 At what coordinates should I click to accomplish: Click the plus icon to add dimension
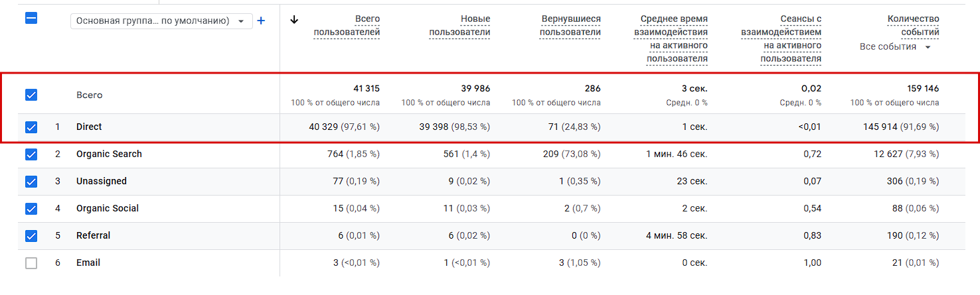(x=261, y=21)
